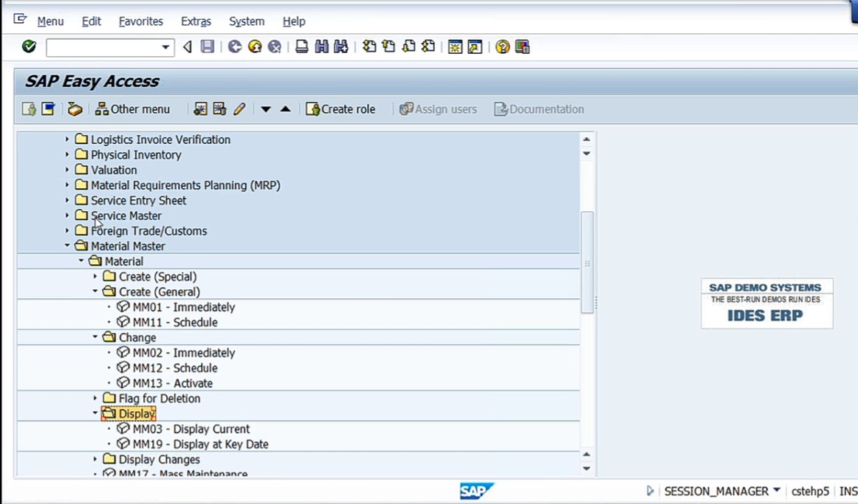Collapse the Change folder
Viewport: 858px width, 504px height.
(95, 337)
